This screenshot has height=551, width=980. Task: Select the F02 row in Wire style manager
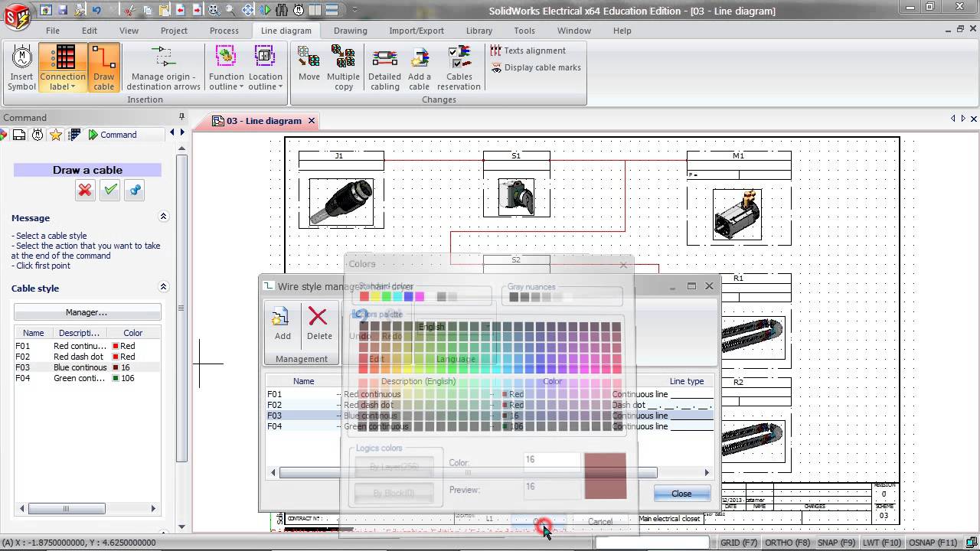[490, 405]
